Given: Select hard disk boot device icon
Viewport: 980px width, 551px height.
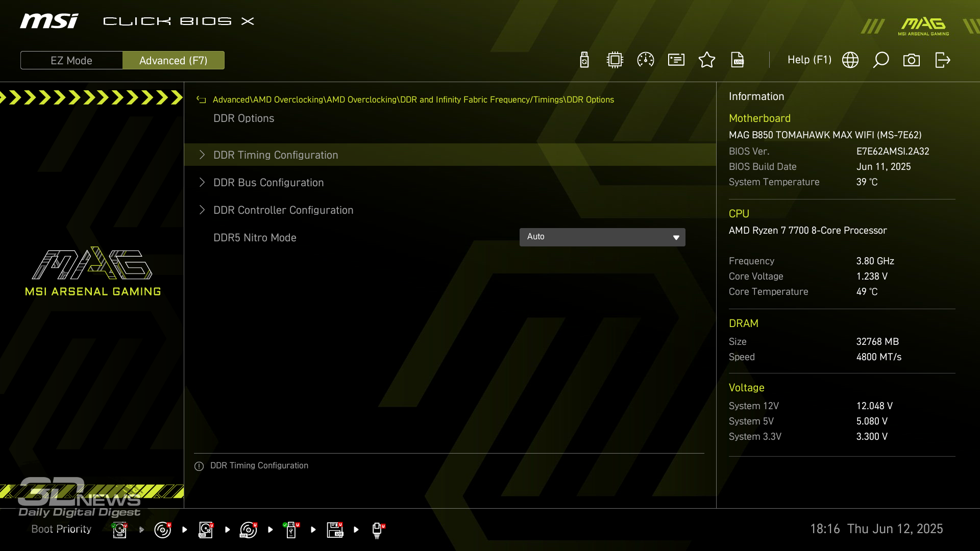Looking at the screenshot, I should pos(119,530).
